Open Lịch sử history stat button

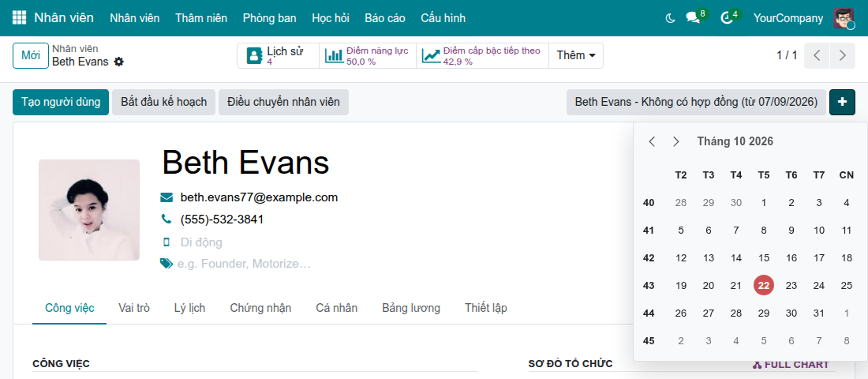(278, 55)
